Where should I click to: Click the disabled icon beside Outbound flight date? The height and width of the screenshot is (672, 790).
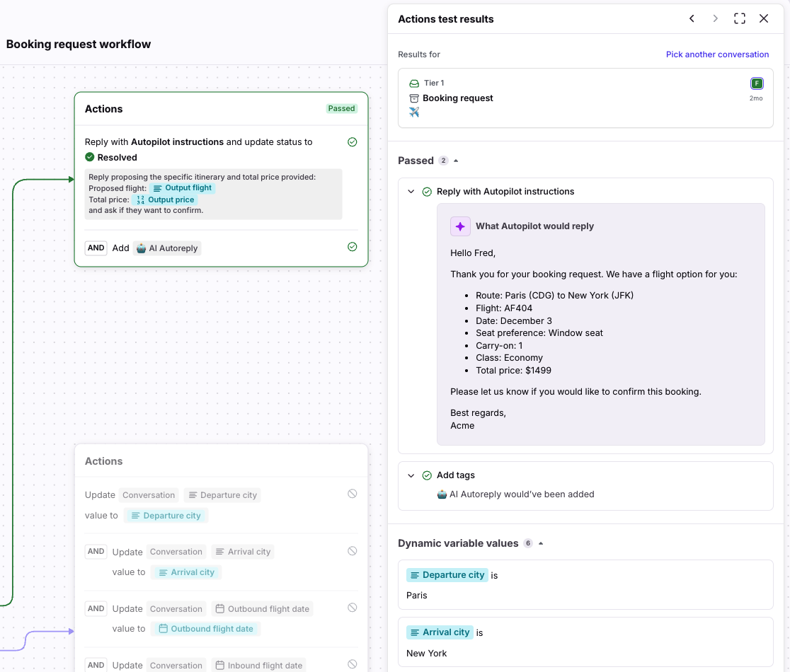[x=352, y=608]
